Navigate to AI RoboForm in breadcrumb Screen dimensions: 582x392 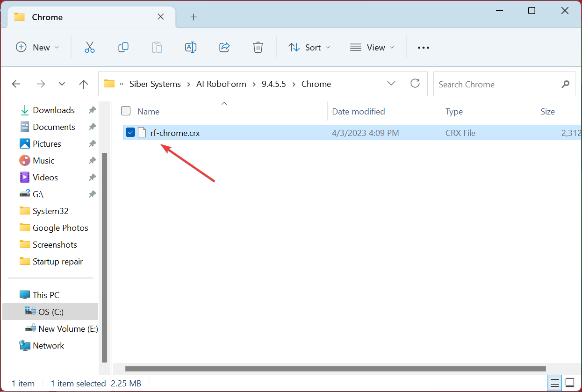point(221,84)
